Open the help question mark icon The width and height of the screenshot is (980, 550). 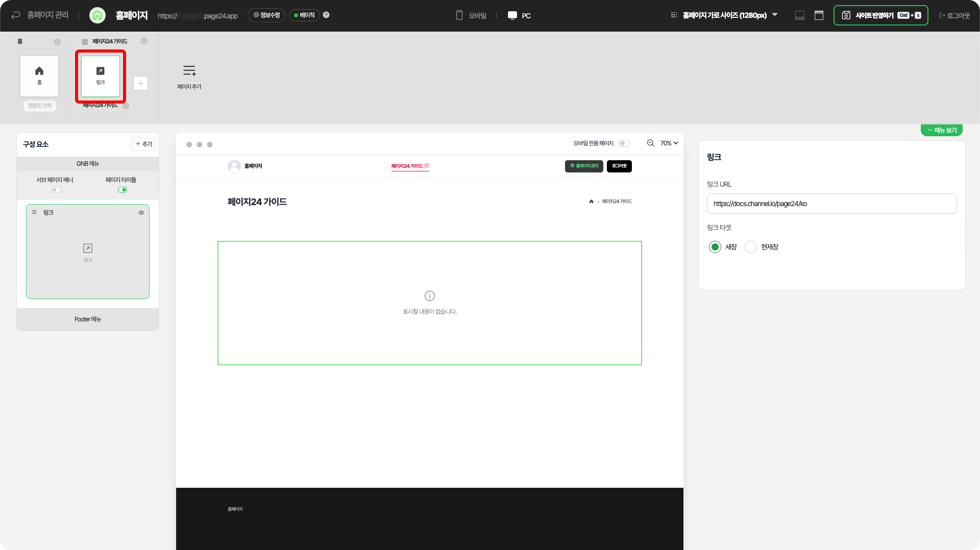pos(326,15)
